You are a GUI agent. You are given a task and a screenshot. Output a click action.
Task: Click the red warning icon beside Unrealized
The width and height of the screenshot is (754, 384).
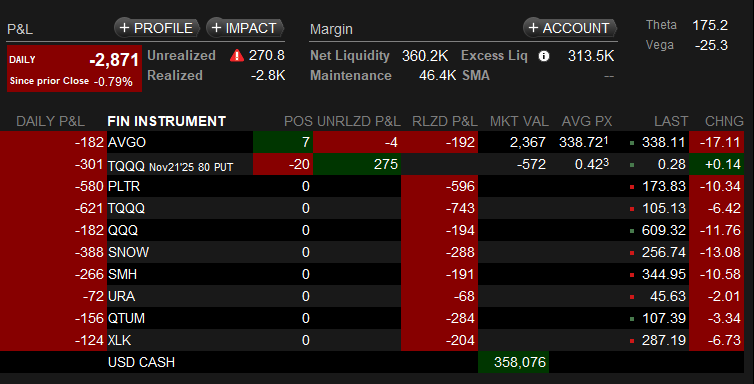(237, 56)
